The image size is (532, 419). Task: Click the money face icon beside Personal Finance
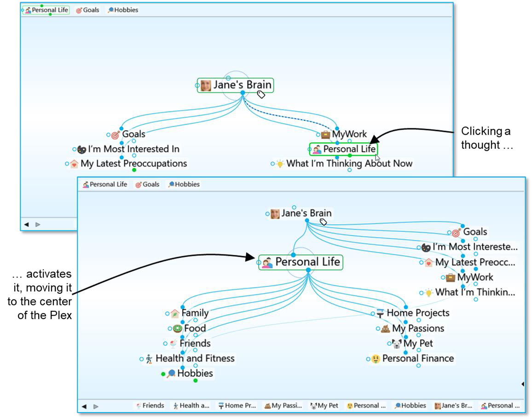click(x=376, y=359)
